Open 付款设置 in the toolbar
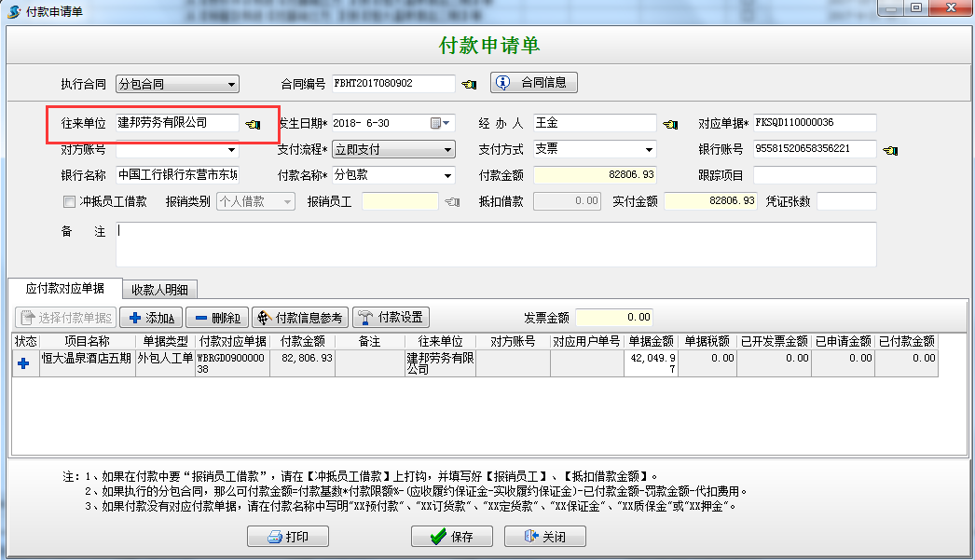Viewport: 975px width, 560px height. (391, 316)
